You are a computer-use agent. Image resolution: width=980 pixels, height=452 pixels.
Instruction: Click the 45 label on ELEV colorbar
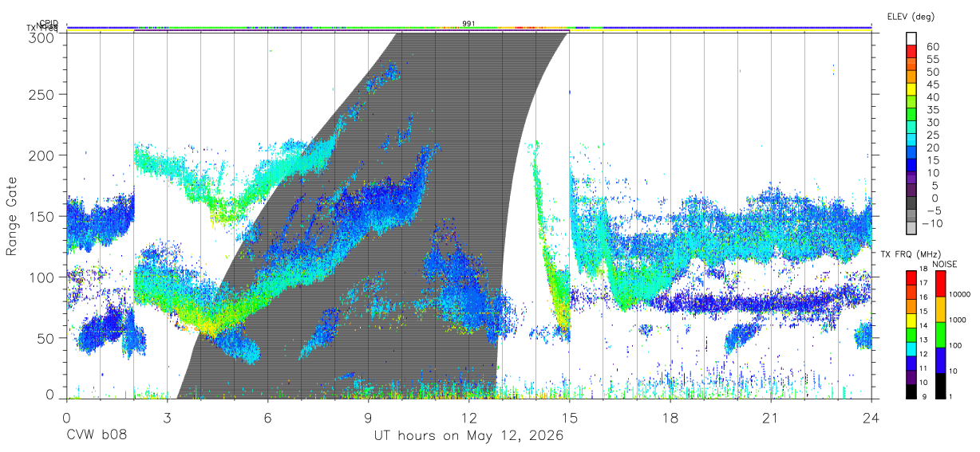click(932, 85)
